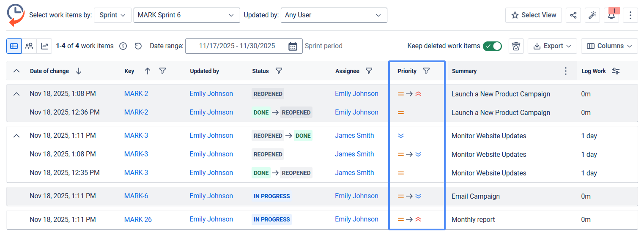Open MARK-6 issue link
This screenshot has width=644, height=235.
(136, 196)
